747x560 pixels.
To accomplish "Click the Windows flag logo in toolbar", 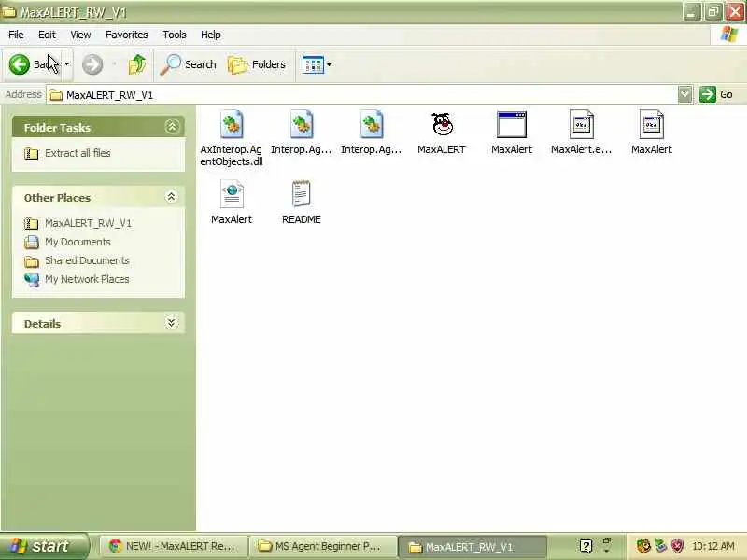I will [729, 35].
